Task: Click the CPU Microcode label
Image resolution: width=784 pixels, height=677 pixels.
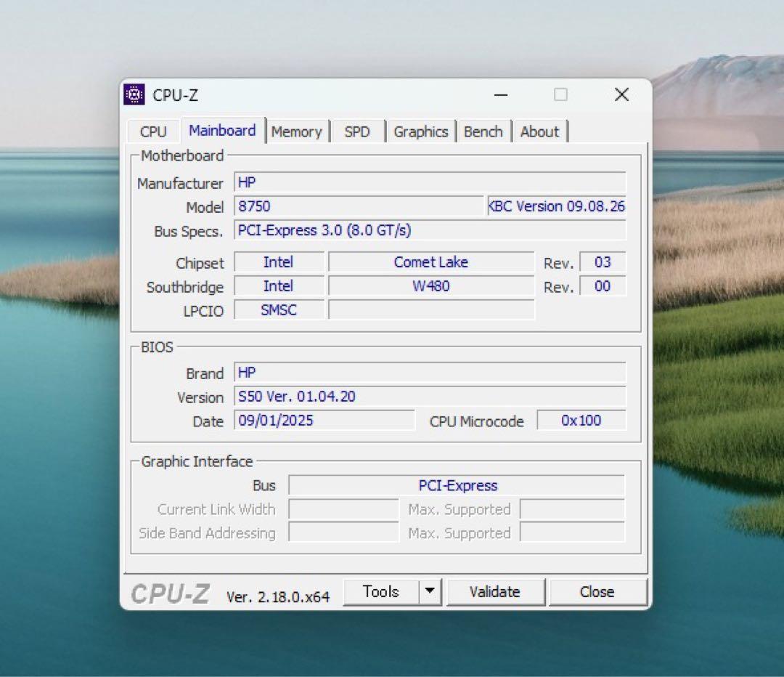Action: coord(476,421)
